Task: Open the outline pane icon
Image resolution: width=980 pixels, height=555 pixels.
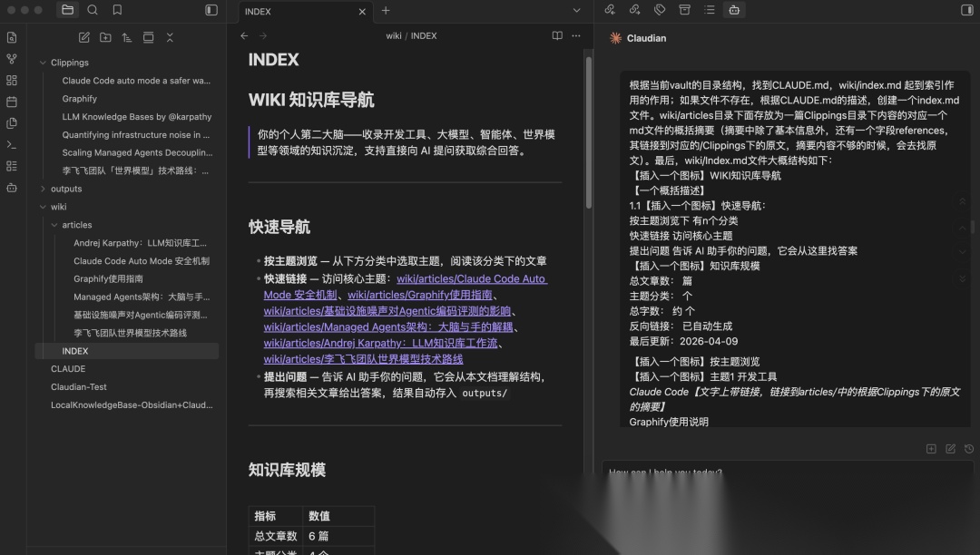Action: pyautogui.click(x=709, y=10)
